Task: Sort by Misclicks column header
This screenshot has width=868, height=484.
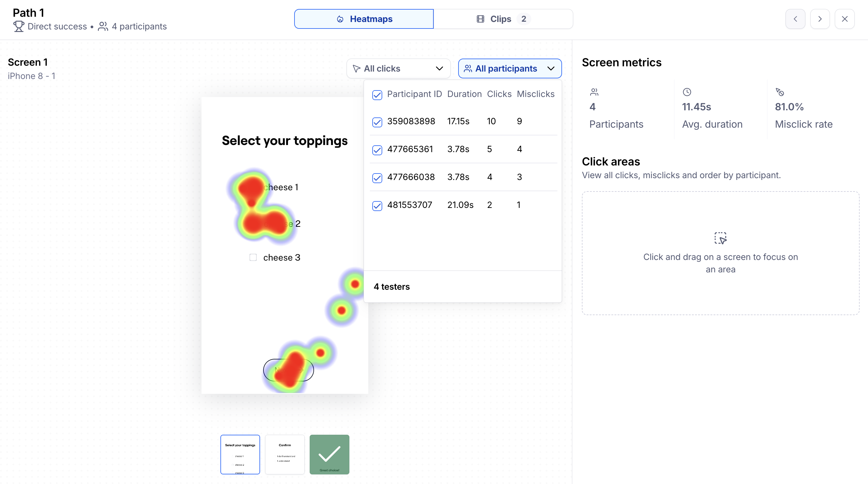Action: 535,94
